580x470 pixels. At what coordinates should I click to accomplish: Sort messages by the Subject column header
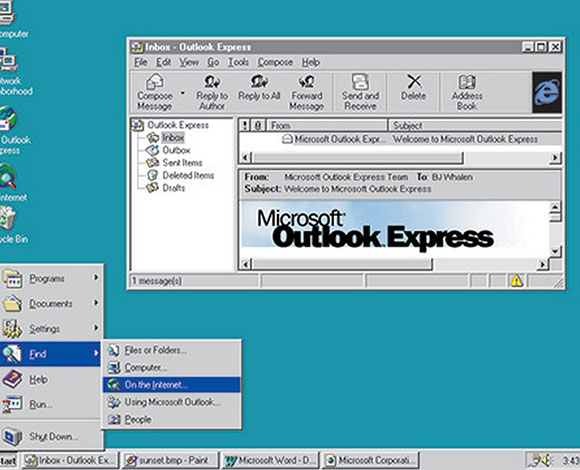476,126
